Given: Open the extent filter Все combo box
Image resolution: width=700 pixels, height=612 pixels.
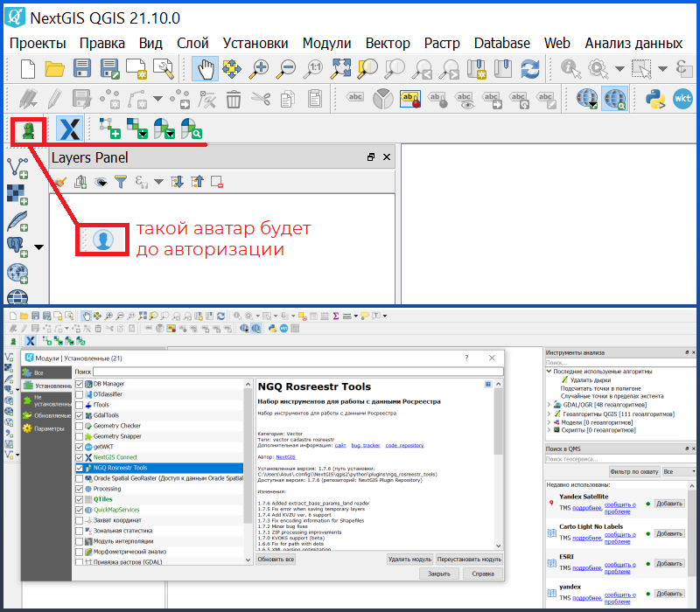Looking at the screenshot, I should (679, 471).
